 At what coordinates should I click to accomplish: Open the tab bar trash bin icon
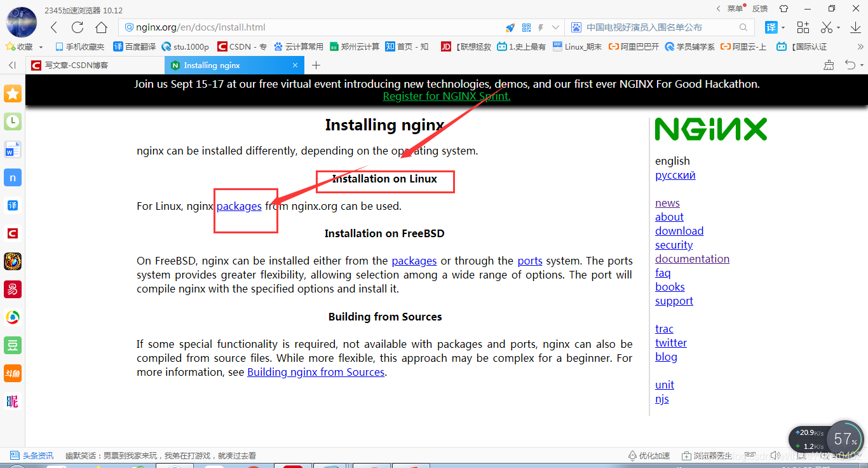tap(829, 65)
